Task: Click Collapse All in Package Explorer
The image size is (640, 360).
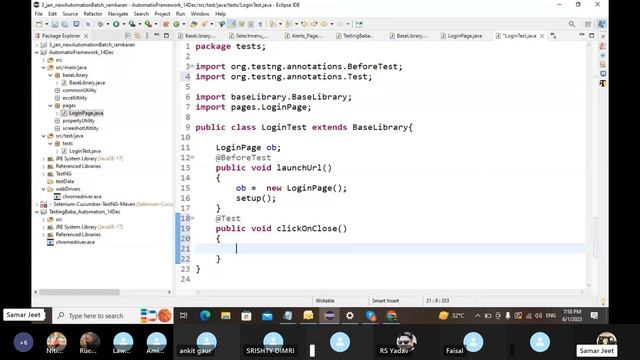Action: (128, 36)
